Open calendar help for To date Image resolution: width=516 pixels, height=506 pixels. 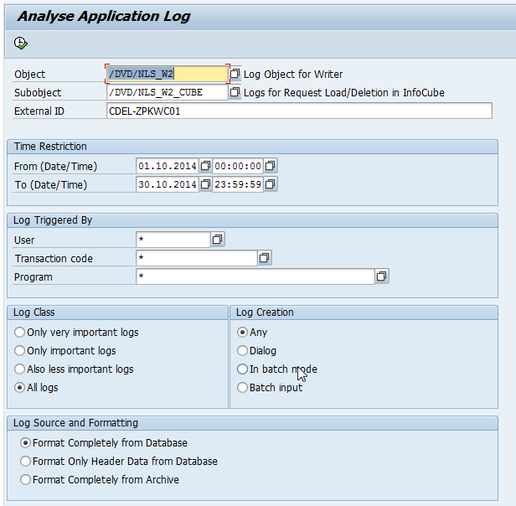205,184
